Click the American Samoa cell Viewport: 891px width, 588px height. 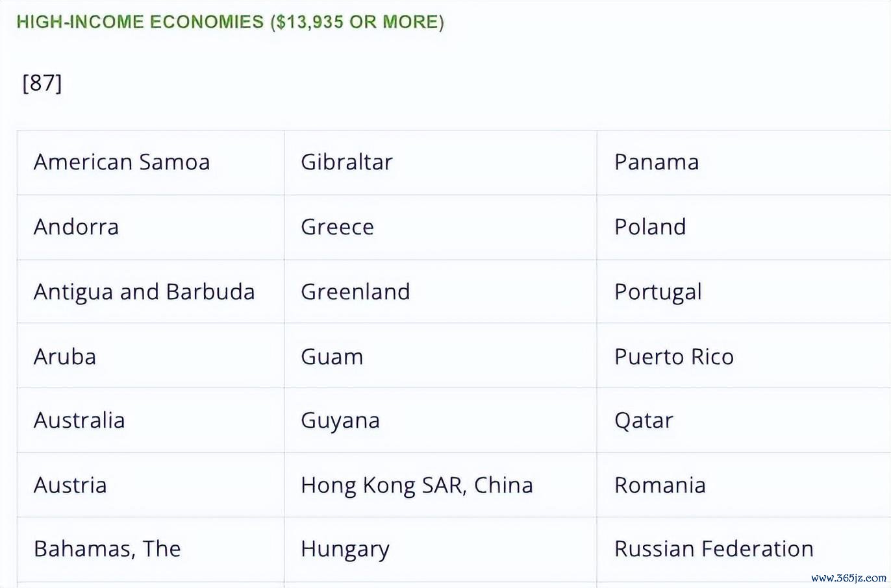151,162
